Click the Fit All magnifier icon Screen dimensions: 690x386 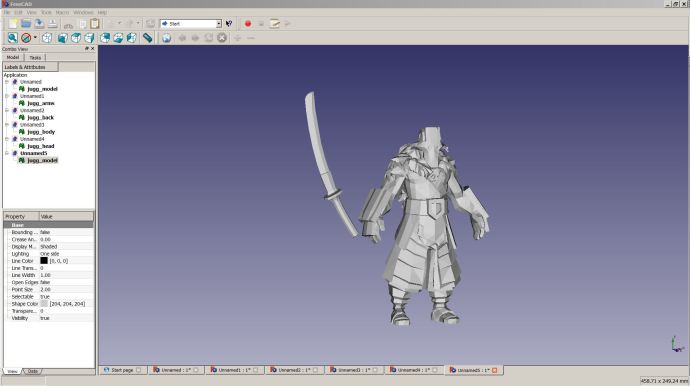[x=12, y=38]
